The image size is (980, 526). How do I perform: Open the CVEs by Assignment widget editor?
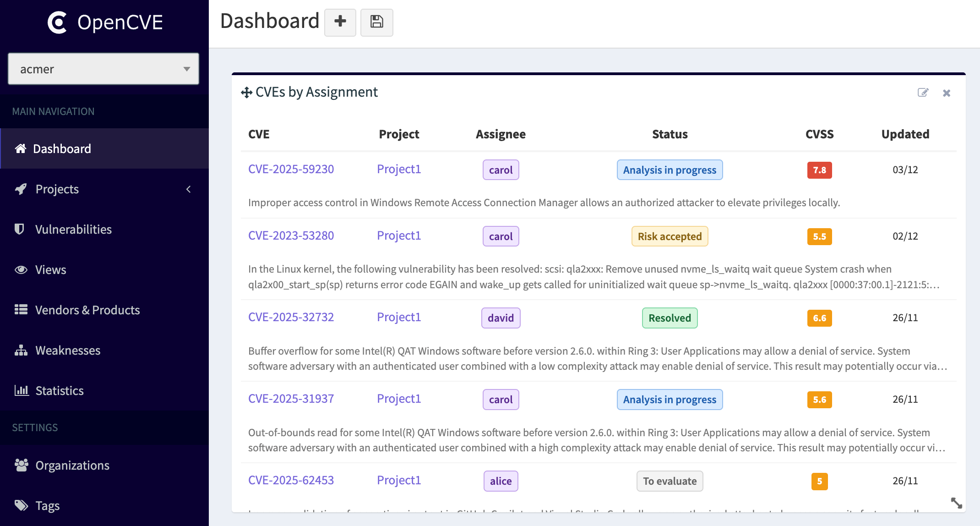click(x=923, y=93)
